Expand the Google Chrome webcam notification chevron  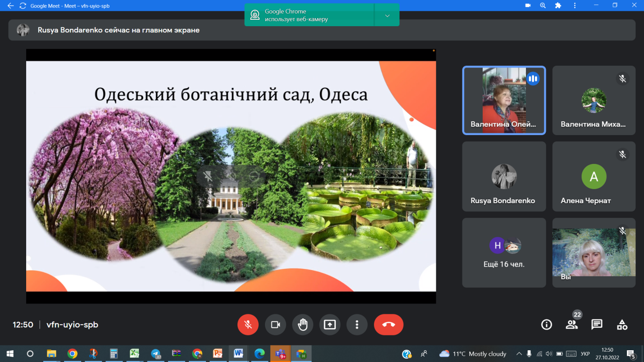[387, 16]
